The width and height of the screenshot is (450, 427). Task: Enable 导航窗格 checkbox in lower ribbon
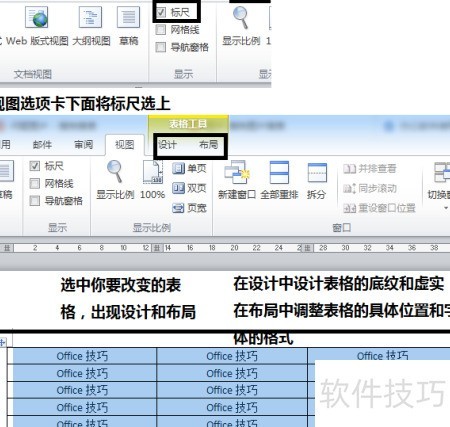tap(35, 201)
